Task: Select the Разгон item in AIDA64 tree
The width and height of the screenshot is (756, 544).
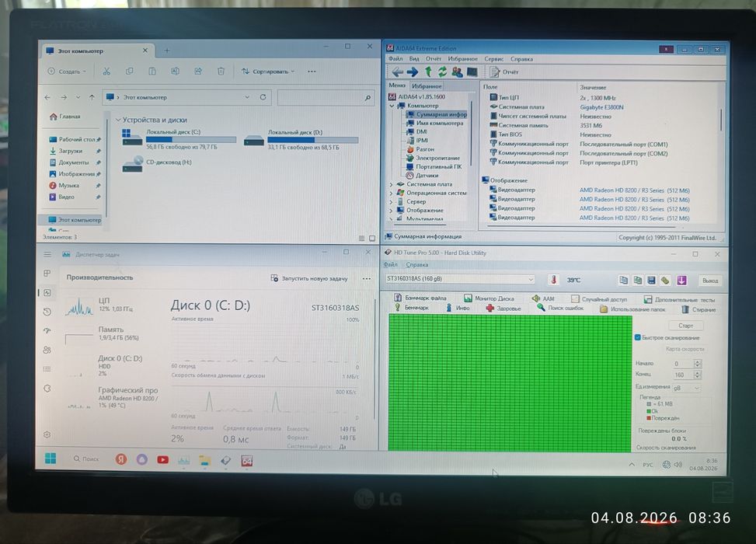Action: pyautogui.click(x=420, y=149)
